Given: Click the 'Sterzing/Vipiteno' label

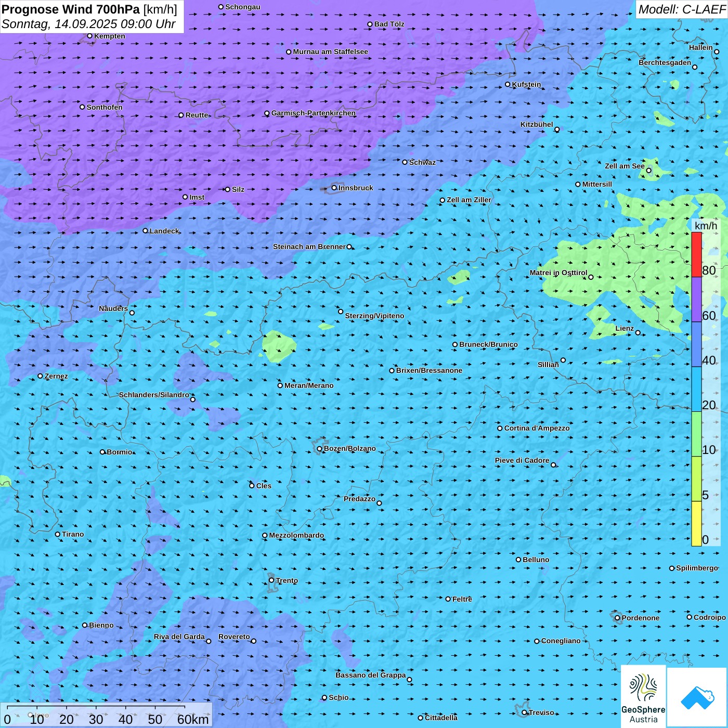Looking at the screenshot, I should click(374, 316).
